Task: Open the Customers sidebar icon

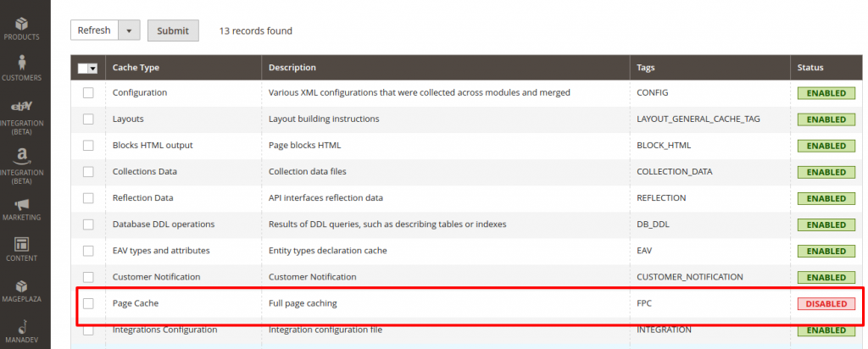Action: [x=21, y=66]
